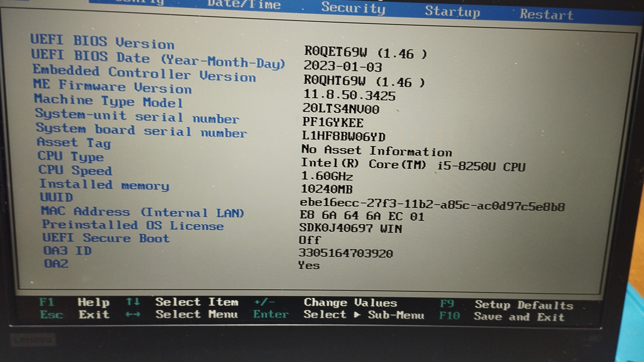Click the Installed memory 10240MB value

327,189
